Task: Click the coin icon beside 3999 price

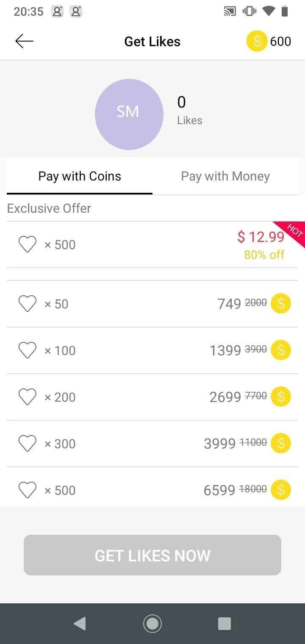Action: pos(281,443)
